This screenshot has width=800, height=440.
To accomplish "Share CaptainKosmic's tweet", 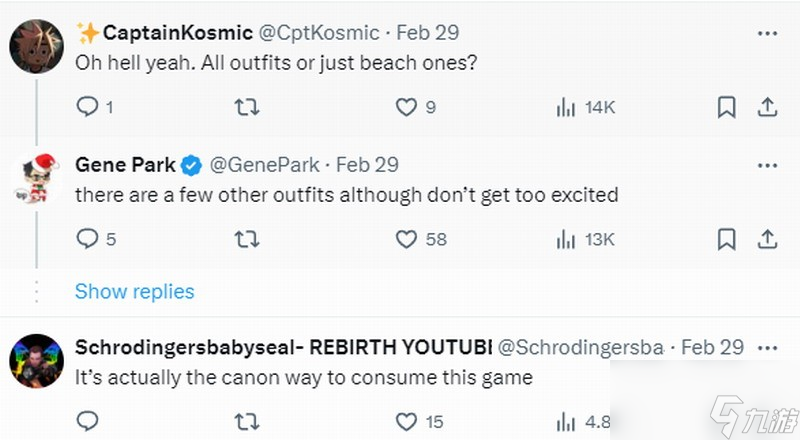I will point(767,107).
